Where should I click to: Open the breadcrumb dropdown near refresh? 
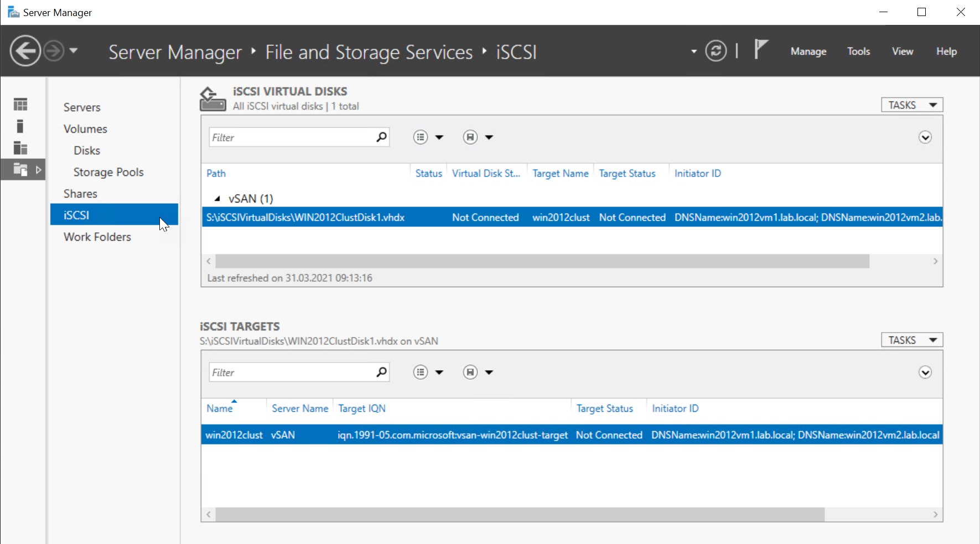694,51
